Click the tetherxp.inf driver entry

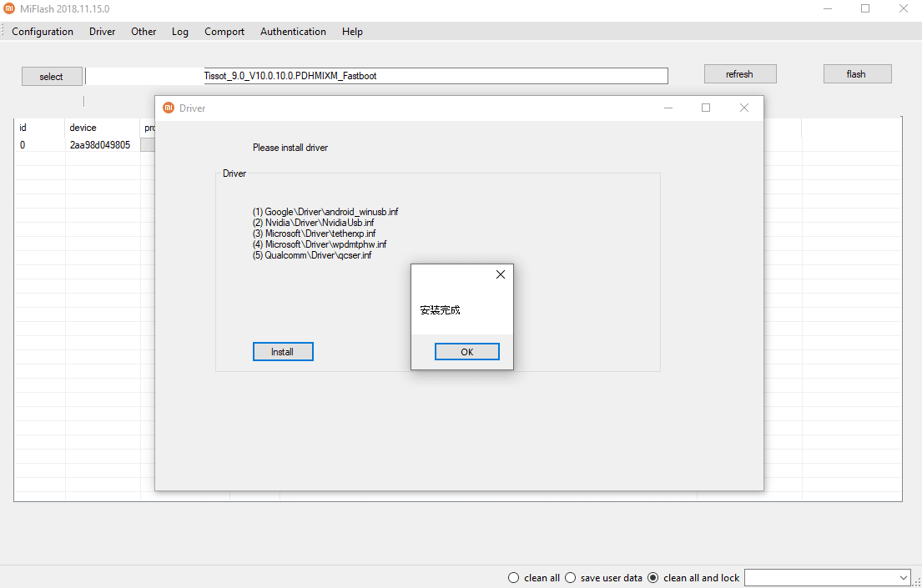pyautogui.click(x=314, y=234)
